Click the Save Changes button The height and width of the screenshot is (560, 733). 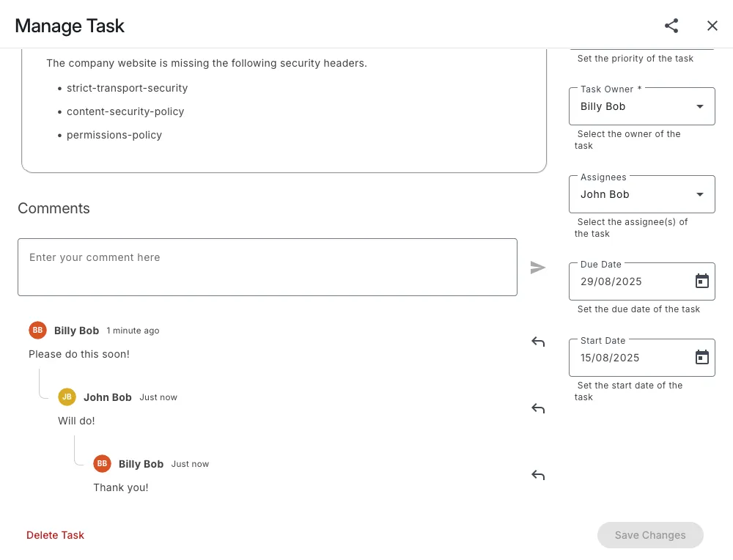click(649, 535)
